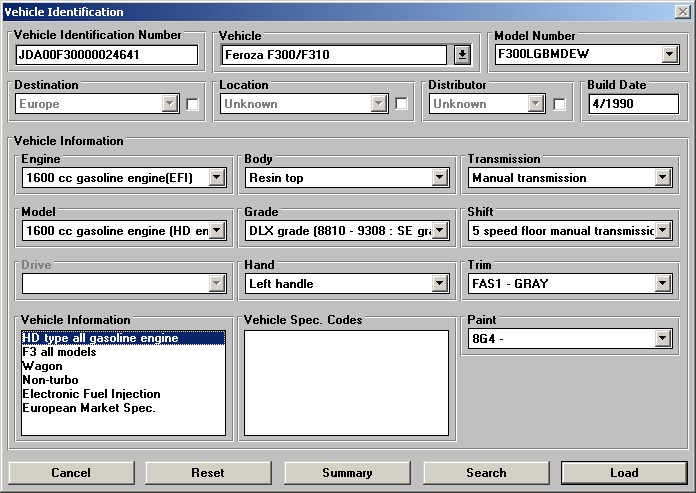This screenshot has height=493, width=696.
Task: Open the Engine dropdown list
Action: [x=216, y=178]
